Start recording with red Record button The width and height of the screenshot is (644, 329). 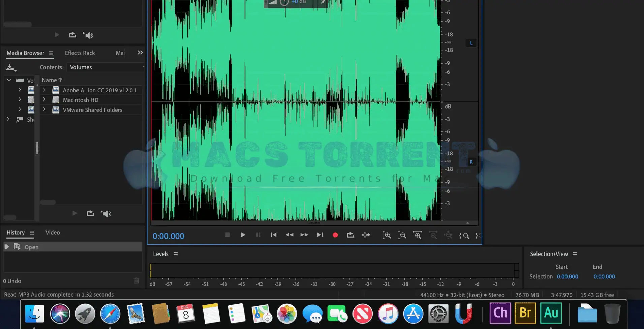click(335, 235)
